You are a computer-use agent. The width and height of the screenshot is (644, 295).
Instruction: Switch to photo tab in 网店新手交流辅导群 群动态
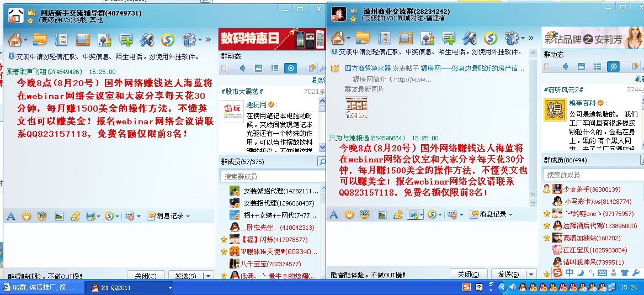point(258,68)
